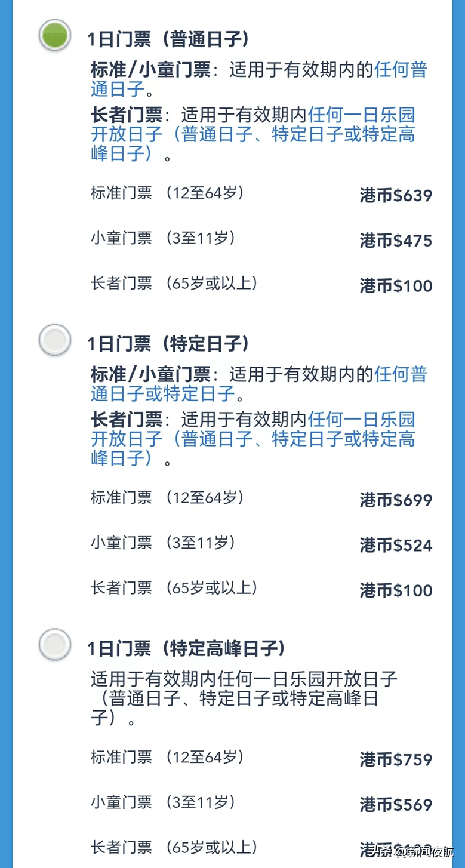Click 长者门票（65岁或以上） label in 特定日子 section
The width and height of the screenshot is (465, 868).
(x=174, y=588)
